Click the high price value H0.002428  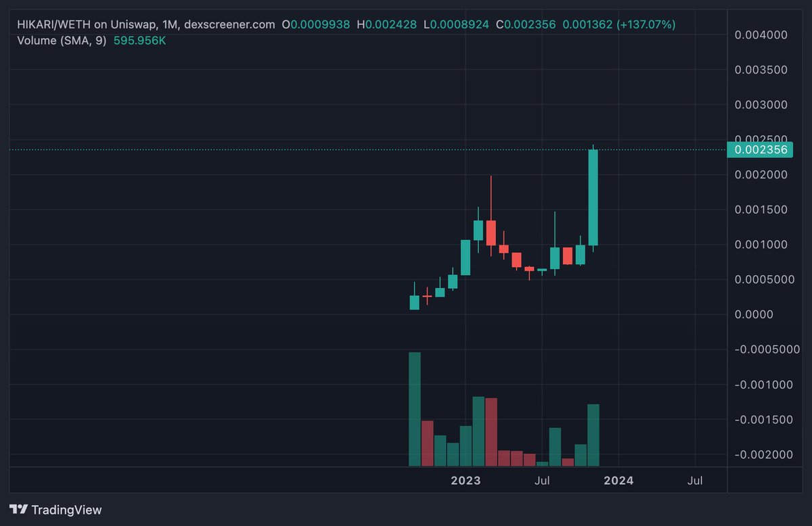click(x=388, y=24)
